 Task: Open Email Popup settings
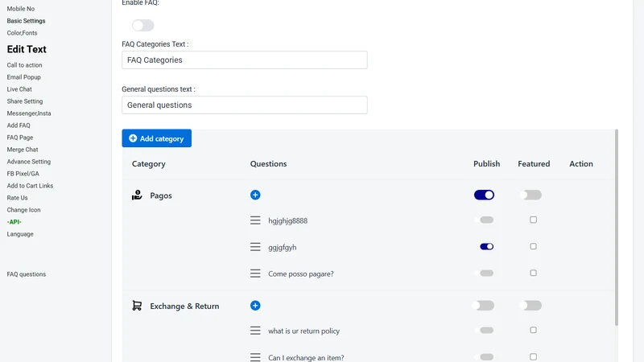coord(24,77)
